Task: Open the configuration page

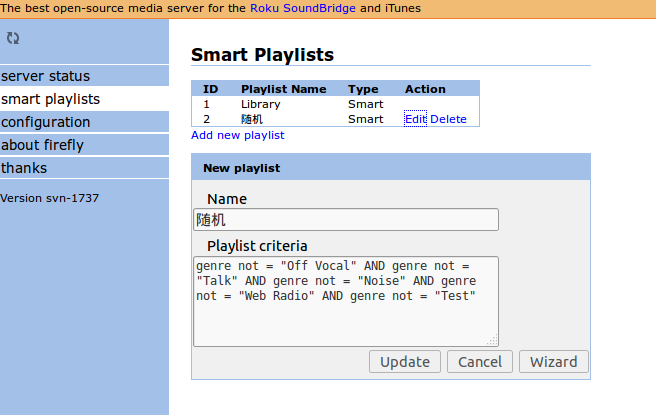Action: pyautogui.click(x=46, y=122)
